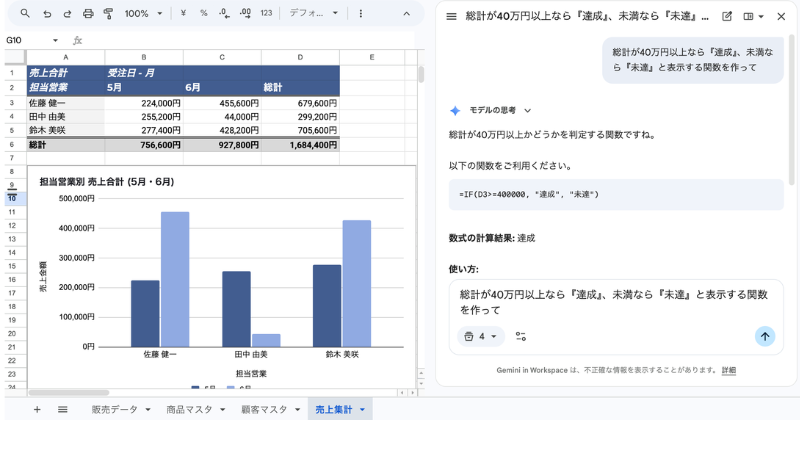Open the search menus magnifier icon
This screenshot has height=450, width=800.
click(x=25, y=13)
